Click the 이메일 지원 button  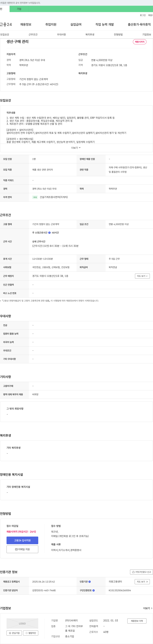(x=22, y=549)
